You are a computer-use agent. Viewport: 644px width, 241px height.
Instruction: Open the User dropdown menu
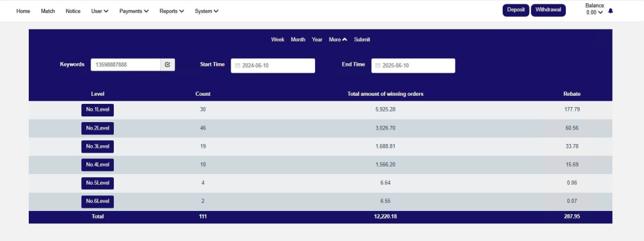click(100, 11)
